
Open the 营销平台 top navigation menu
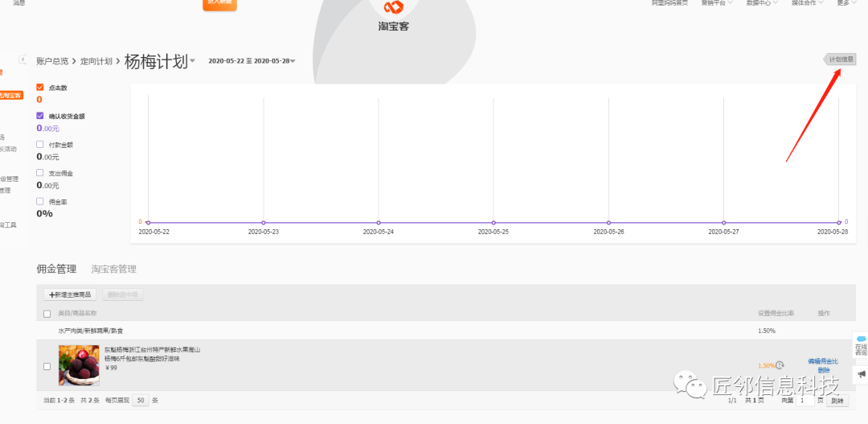click(716, 3)
